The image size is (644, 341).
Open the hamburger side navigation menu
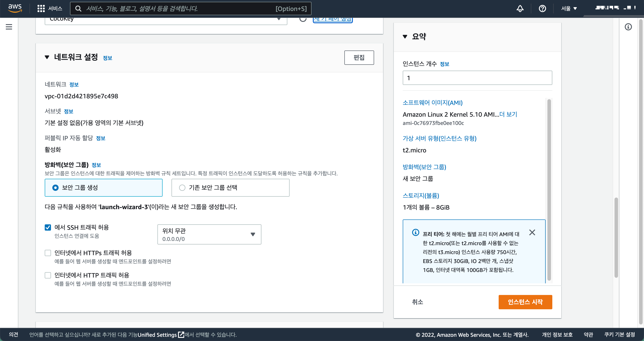(9, 27)
